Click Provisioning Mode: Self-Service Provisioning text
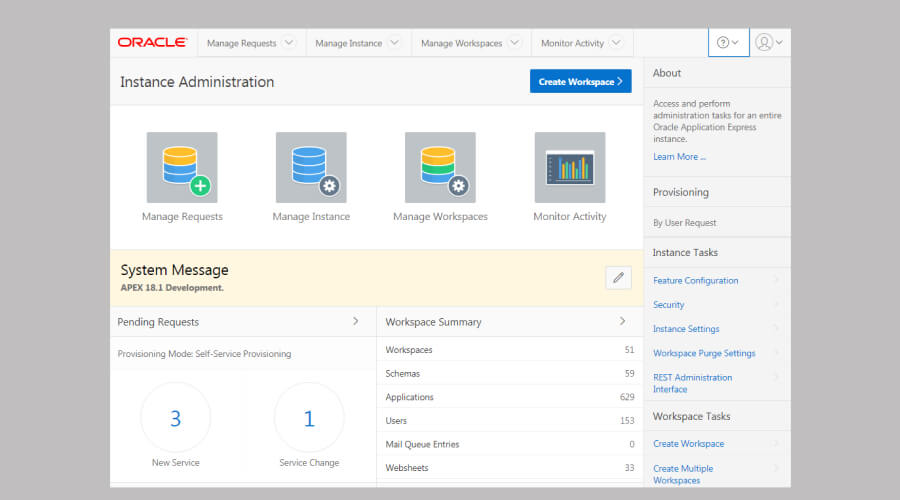Viewport: 900px width, 500px height. [204, 354]
